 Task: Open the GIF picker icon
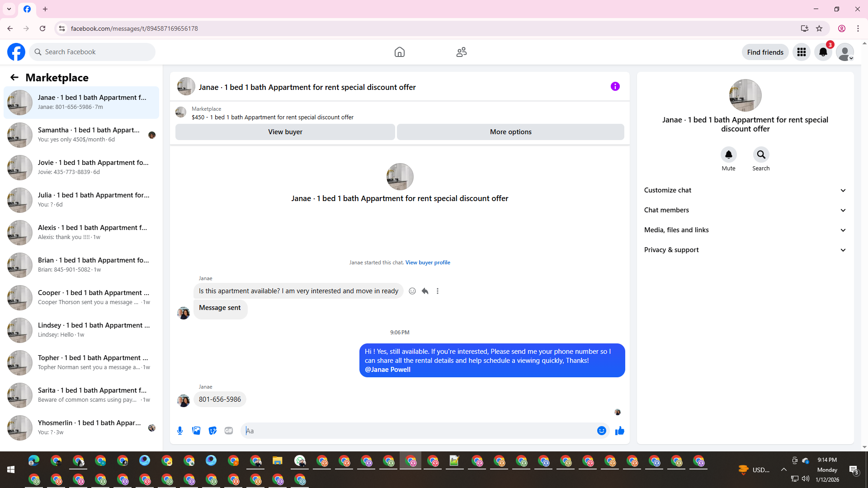(x=229, y=431)
